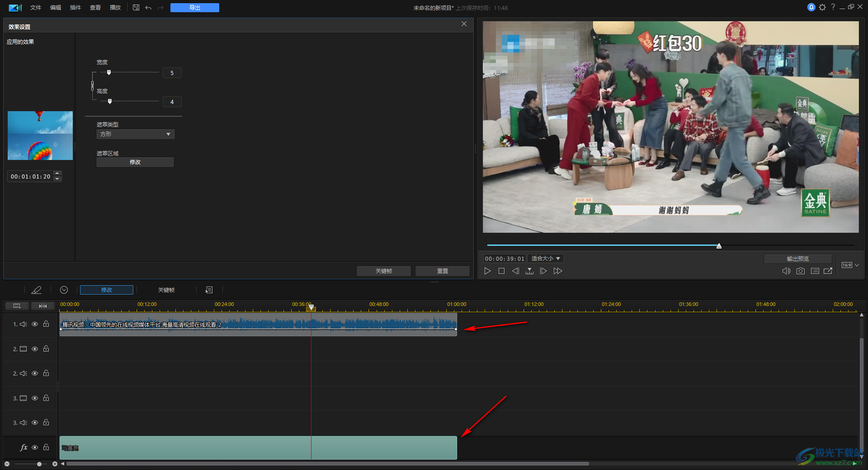868x470 pixels.
Task: Lock audio track 3
Action: point(46,423)
